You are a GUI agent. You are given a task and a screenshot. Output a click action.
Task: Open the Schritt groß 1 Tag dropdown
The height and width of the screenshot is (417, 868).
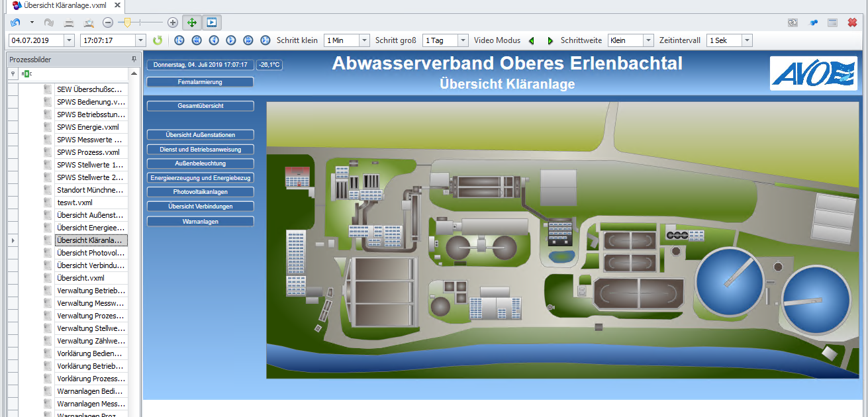click(x=463, y=40)
